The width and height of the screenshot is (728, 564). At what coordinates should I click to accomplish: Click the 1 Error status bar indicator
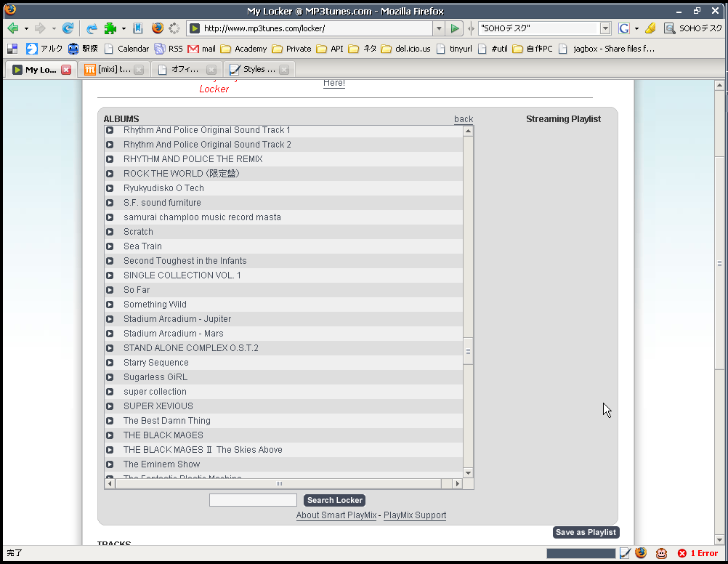tap(697, 553)
